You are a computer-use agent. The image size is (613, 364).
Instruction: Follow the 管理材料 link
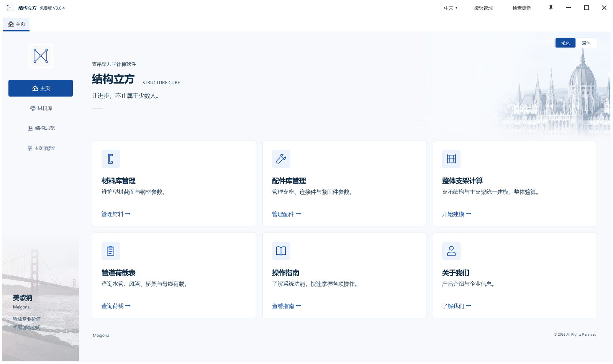116,214
